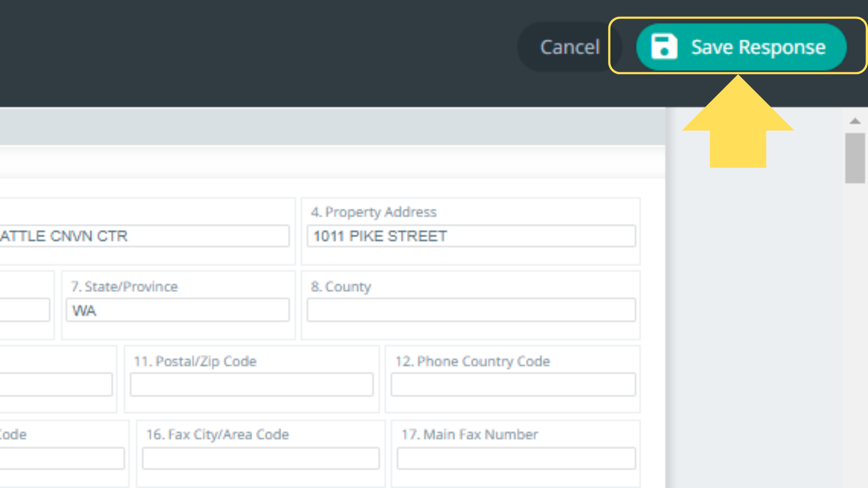Click the vertical scrollbar thumb
Viewport: 868px width, 488px height.
855,158
